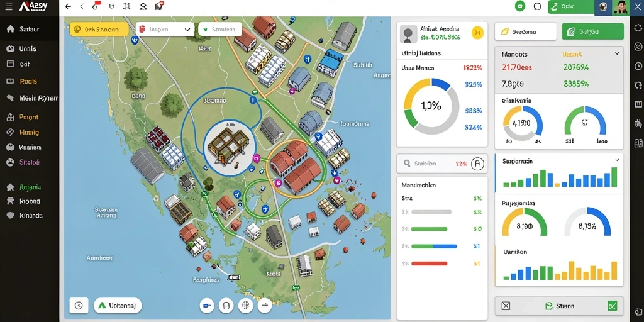The width and height of the screenshot is (644, 322).
Task: Click the yellow round button on profile card
Action: [x=477, y=33]
